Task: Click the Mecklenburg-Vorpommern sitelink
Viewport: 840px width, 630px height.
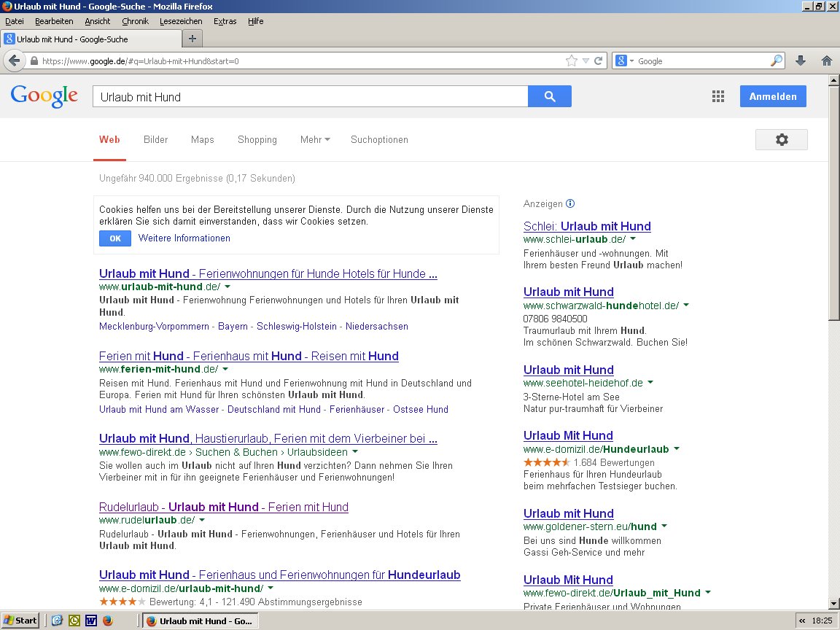Action: click(155, 326)
